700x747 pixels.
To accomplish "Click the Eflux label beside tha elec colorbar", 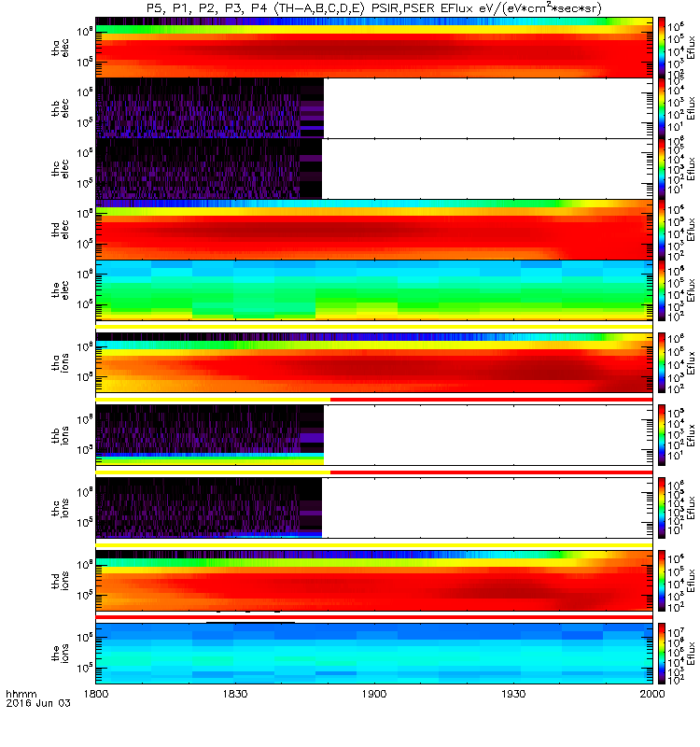I will (691, 48).
